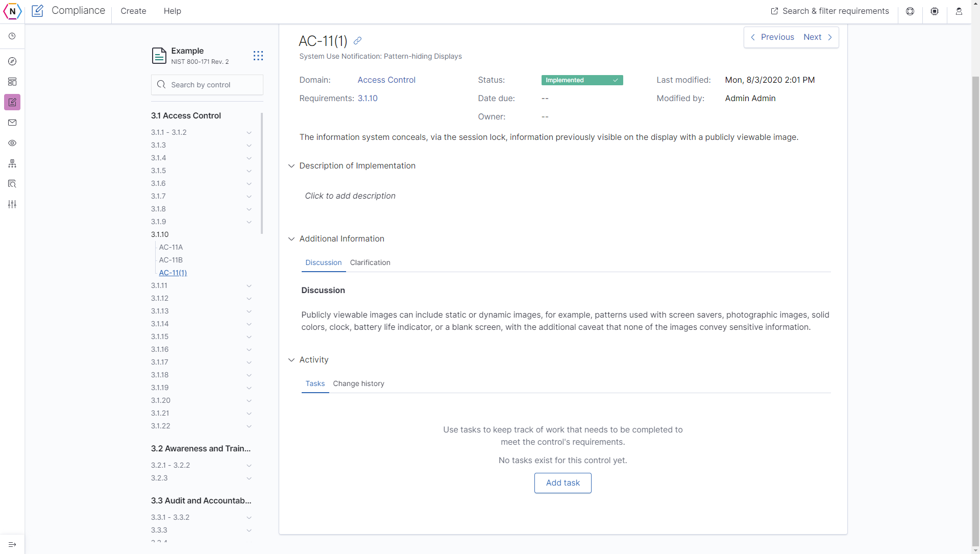Open the search report sidebar icon
Screen dimensions: 980x554
[12, 184]
